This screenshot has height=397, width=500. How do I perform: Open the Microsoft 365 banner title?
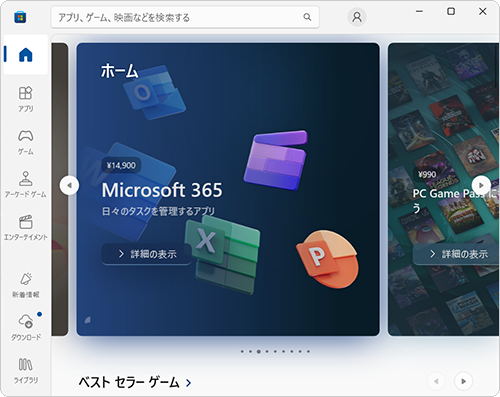[x=162, y=190]
